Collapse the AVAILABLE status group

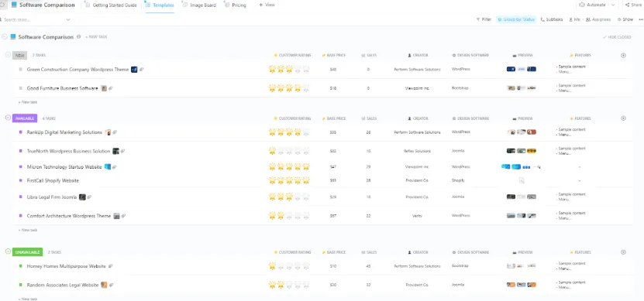click(x=8, y=118)
